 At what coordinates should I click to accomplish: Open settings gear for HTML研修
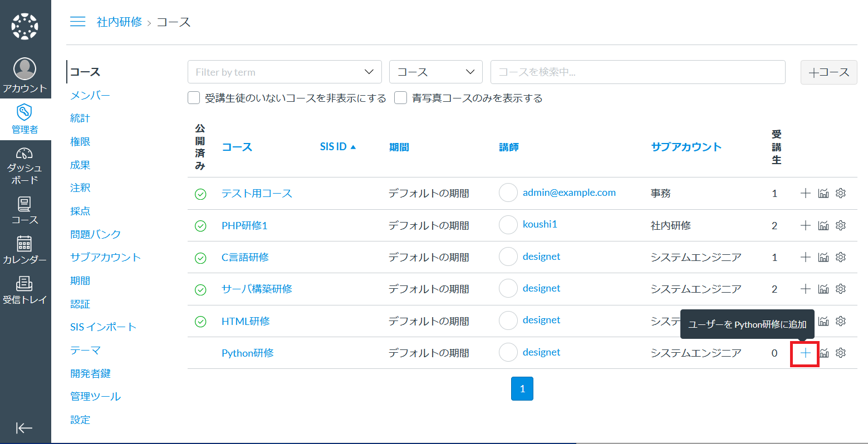coord(841,321)
